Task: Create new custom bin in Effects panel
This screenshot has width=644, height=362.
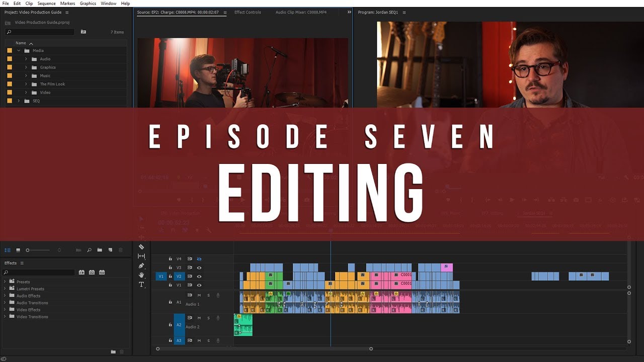Action: (113, 352)
